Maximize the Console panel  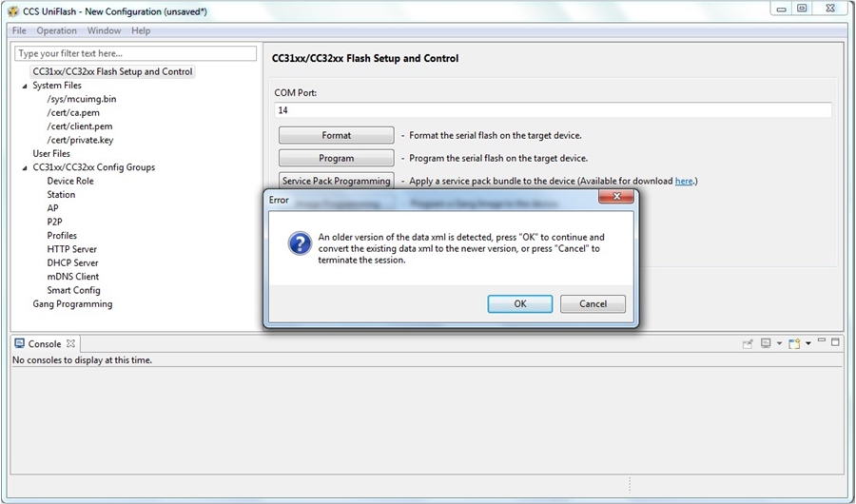point(835,341)
